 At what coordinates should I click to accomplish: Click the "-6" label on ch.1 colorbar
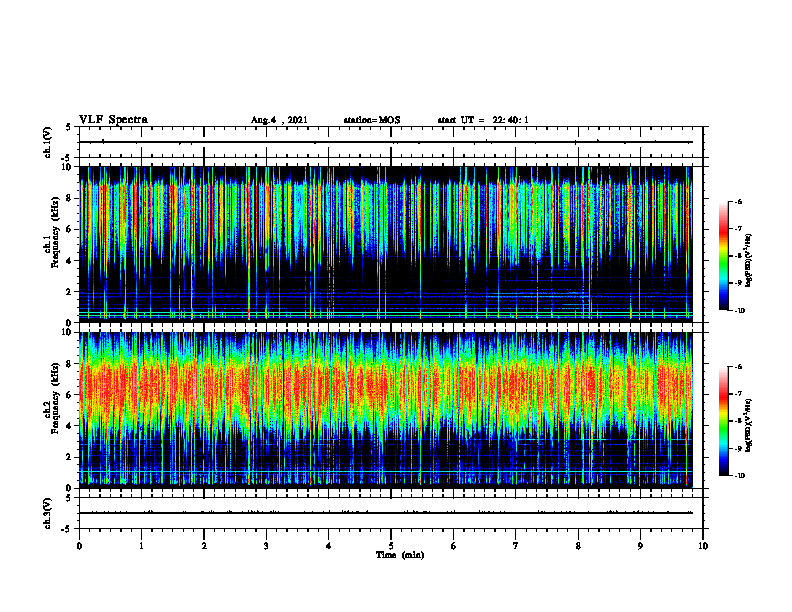pyautogui.click(x=738, y=201)
